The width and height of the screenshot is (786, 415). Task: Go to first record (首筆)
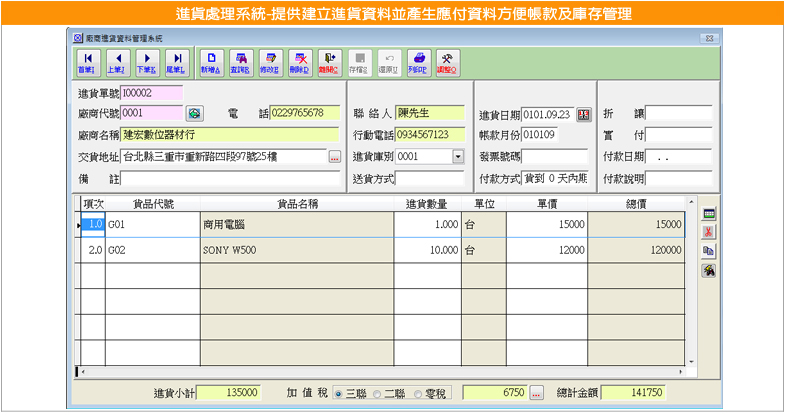point(87,63)
